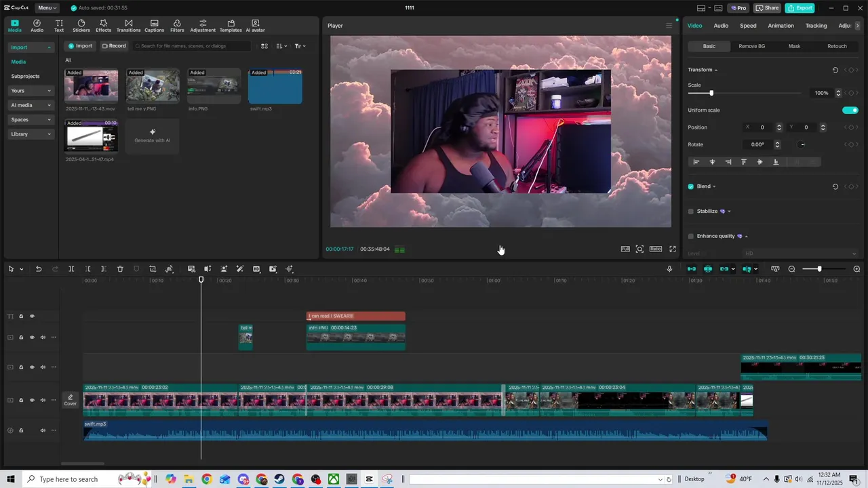Viewport: 868px width, 488px height.
Task: Click the Scale slider handle
Action: (711, 93)
